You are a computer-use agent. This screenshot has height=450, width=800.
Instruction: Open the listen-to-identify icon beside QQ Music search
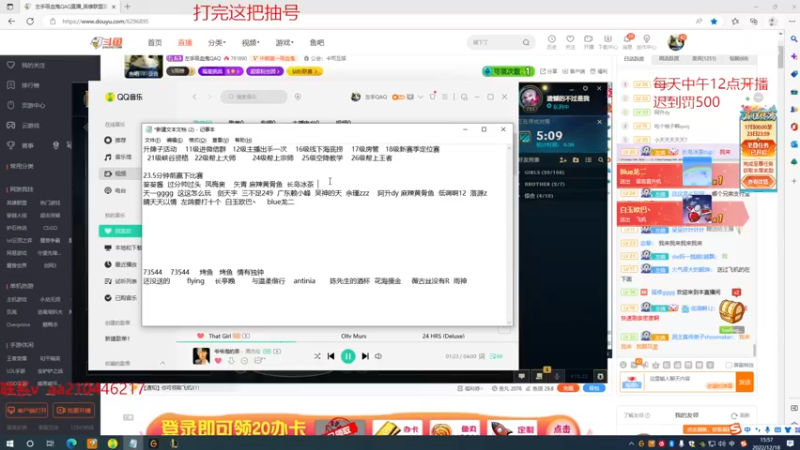(298, 96)
